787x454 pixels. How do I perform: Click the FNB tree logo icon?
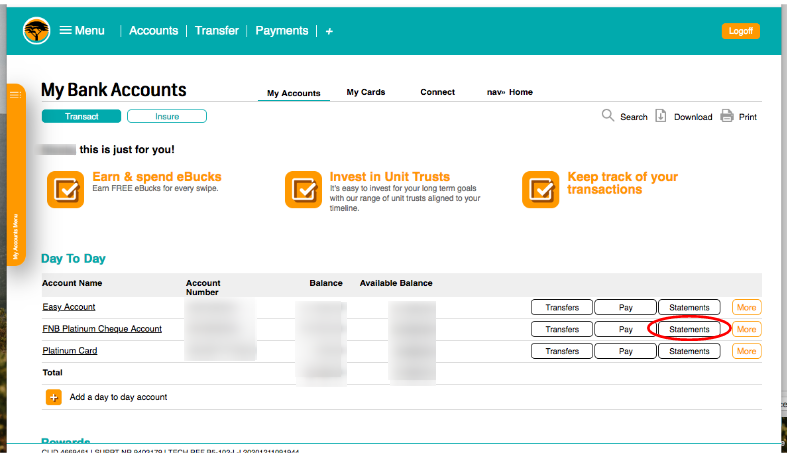click(37, 31)
